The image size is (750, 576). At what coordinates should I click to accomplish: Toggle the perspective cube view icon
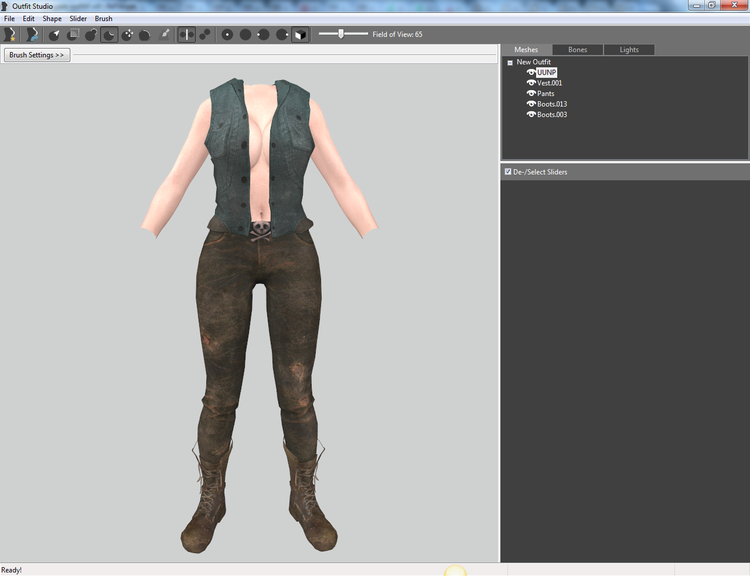[300, 34]
